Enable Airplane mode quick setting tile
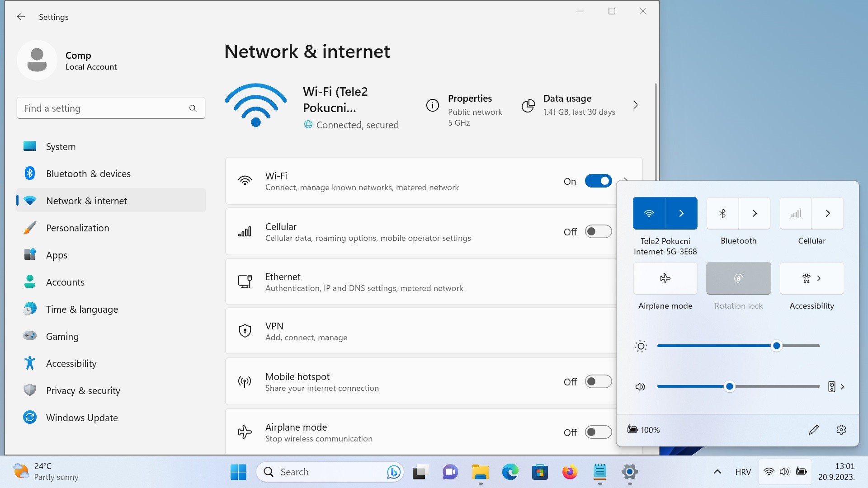Viewport: 868px width, 488px height. [x=665, y=278]
